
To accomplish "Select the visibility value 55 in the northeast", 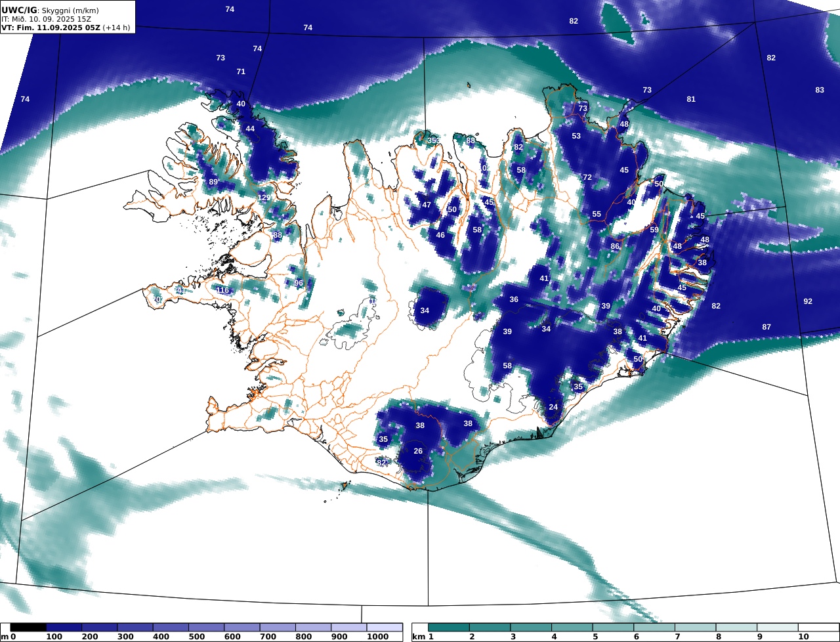I will pyautogui.click(x=597, y=214).
